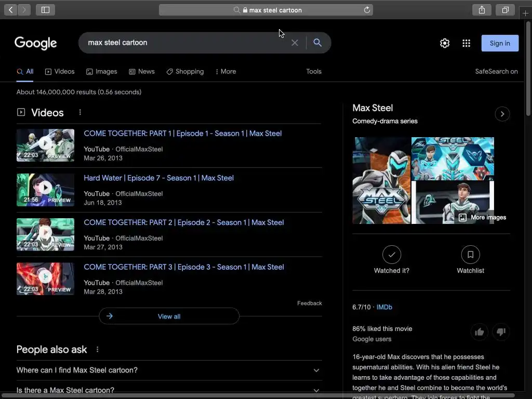Play the Hard Water episode thumbnail
The height and width of the screenshot is (399, 532).
pyautogui.click(x=46, y=189)
